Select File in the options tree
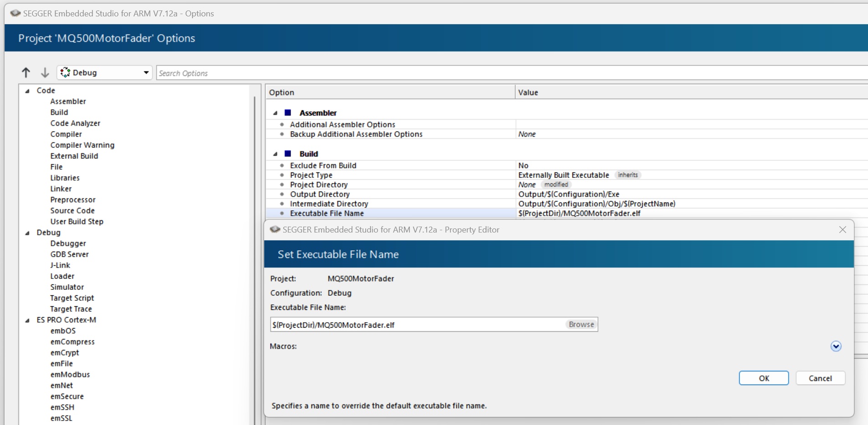Screen dimensions: 868x425 pyautogui.click(x=56, y=167)
